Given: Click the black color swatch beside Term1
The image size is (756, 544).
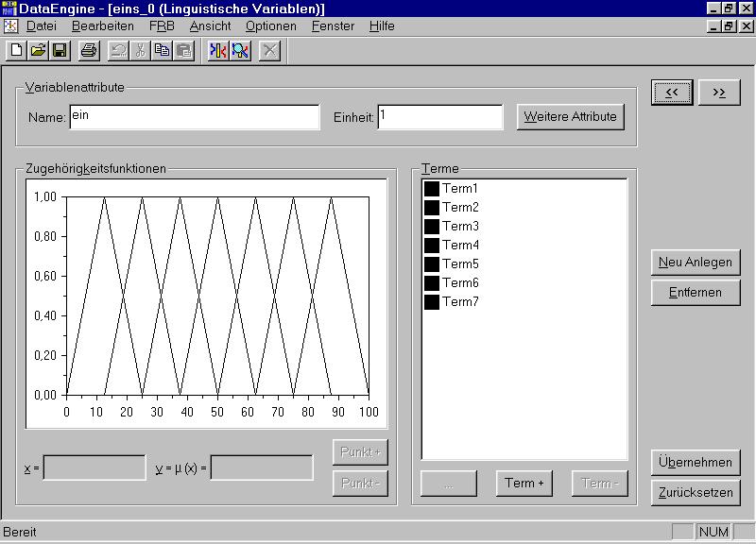Looking at the screenshot, I should (x=432, y=188).
